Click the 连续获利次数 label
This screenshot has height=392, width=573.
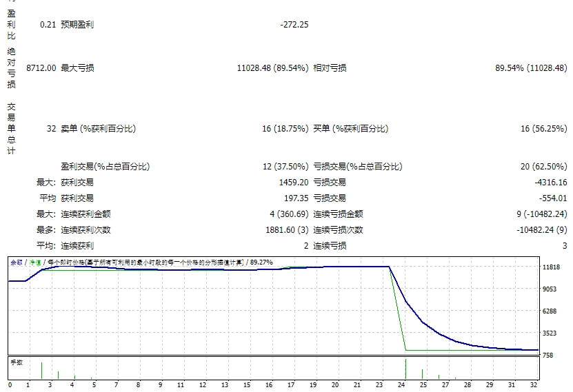point(86,230)
